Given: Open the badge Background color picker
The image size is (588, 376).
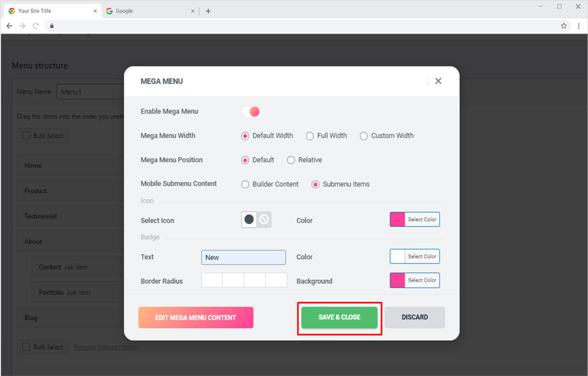Looking at the screenshot, I should [x=414, y=280].
